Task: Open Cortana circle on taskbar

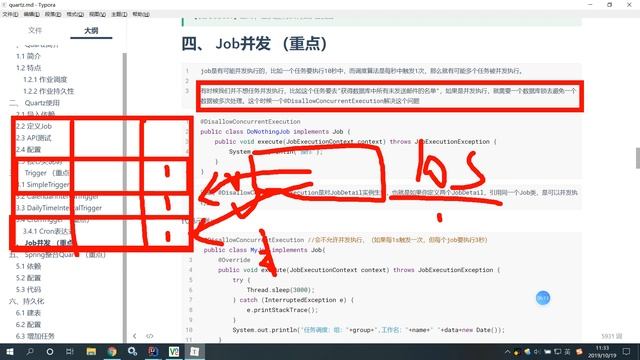Action: tap(50, 351)
